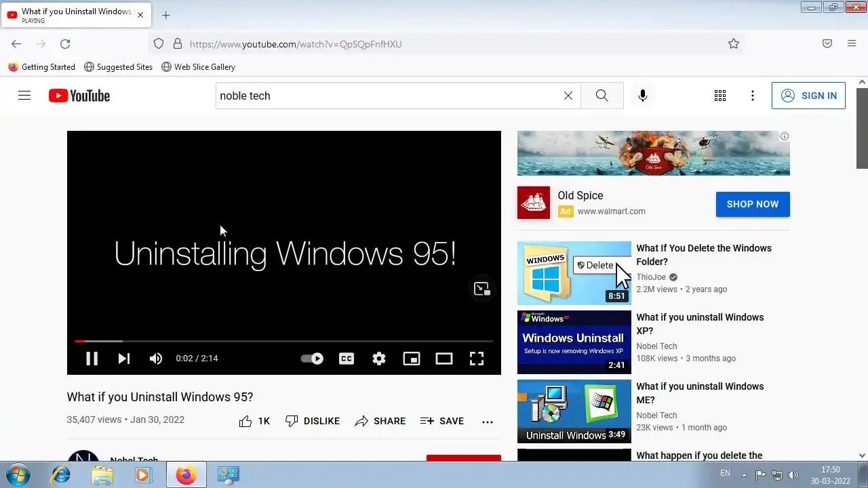Screen dimensions: 868x488
Task: Pause the playing video
Action: (92, 359)
